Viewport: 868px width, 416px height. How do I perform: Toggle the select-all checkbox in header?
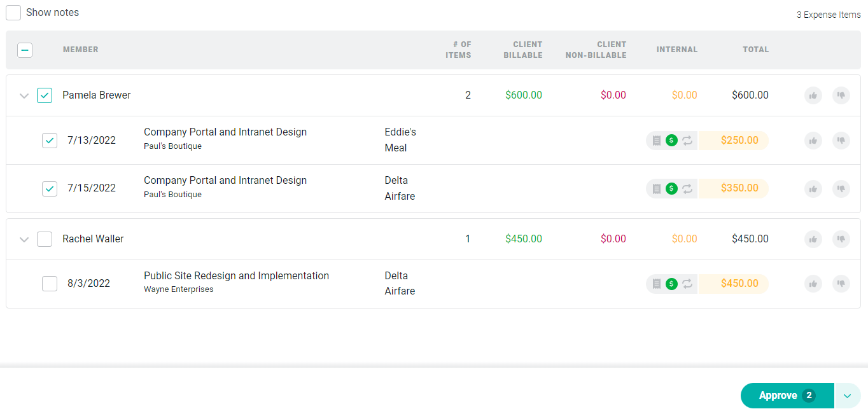coord(25,50)
